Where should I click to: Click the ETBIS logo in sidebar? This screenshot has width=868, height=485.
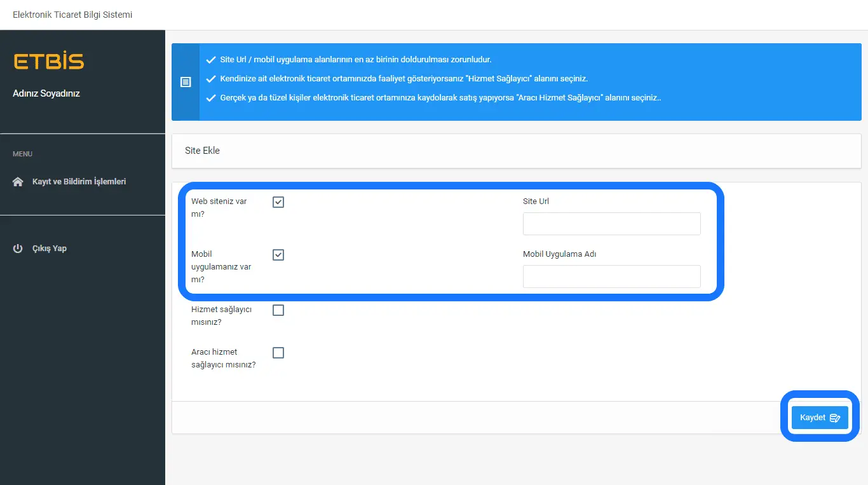(48, 62)
